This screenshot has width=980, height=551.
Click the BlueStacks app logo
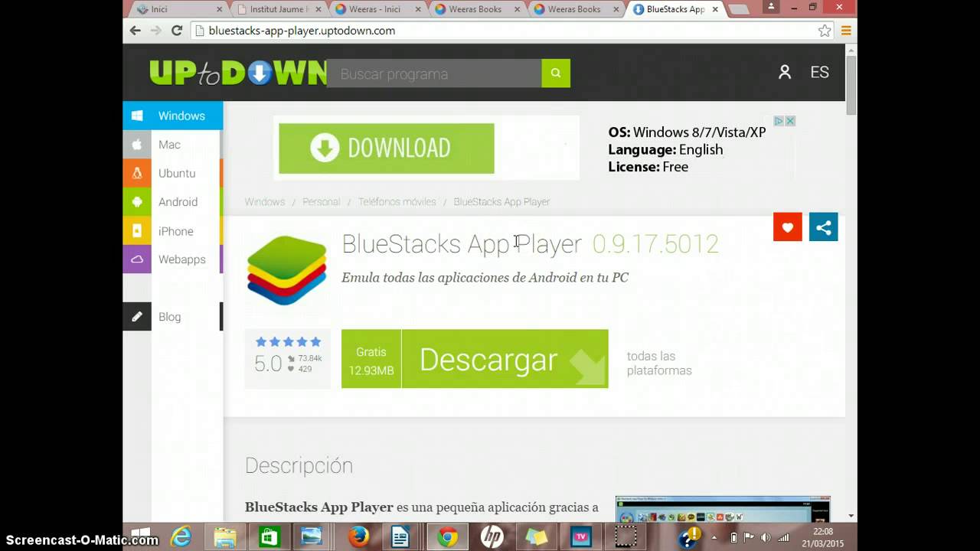pos(287,270)
